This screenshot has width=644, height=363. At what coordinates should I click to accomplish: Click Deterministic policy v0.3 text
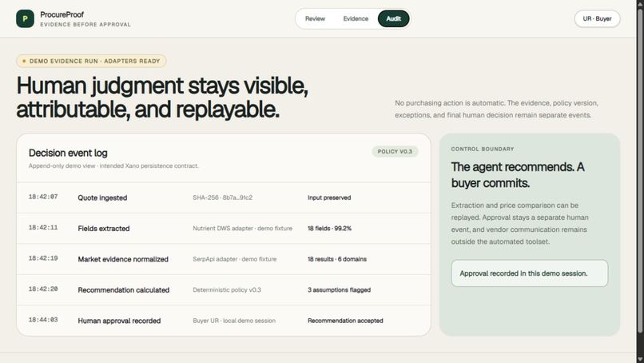[x=227, y=289]
